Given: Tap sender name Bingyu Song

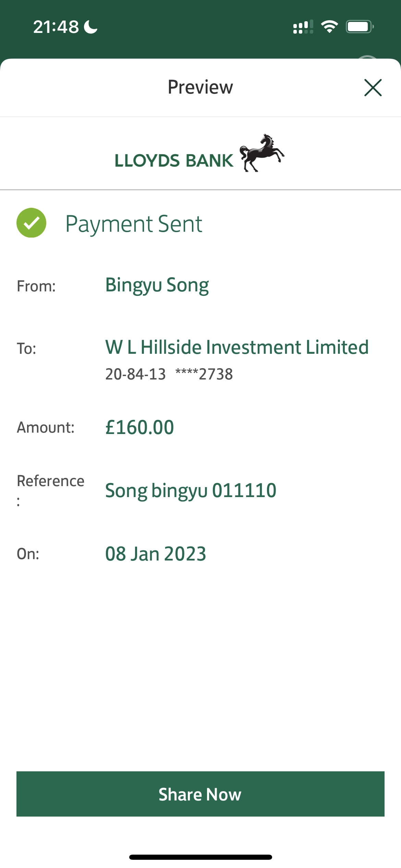Looking at the screenshot, I should [x=157, y=285].
